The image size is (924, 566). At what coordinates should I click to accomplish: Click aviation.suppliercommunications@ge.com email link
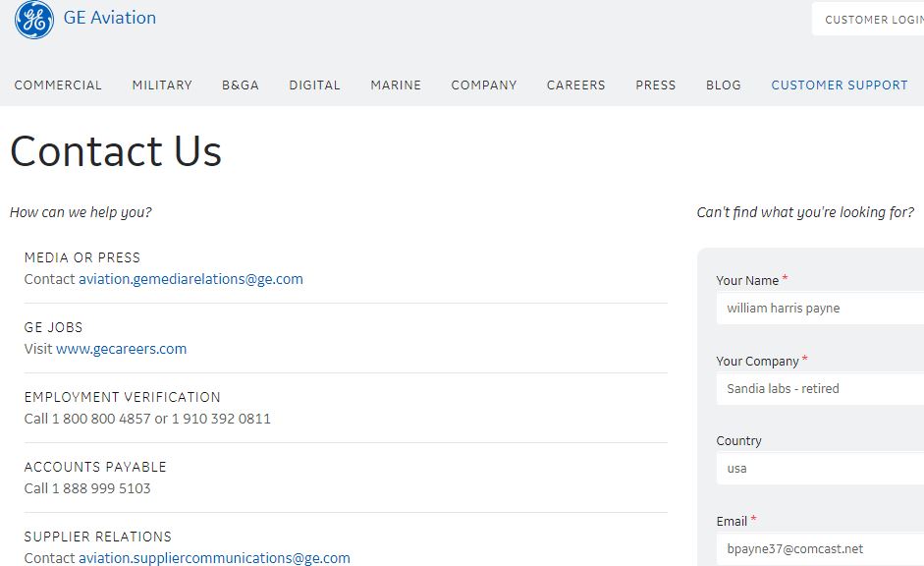click(x=214, y=558)
